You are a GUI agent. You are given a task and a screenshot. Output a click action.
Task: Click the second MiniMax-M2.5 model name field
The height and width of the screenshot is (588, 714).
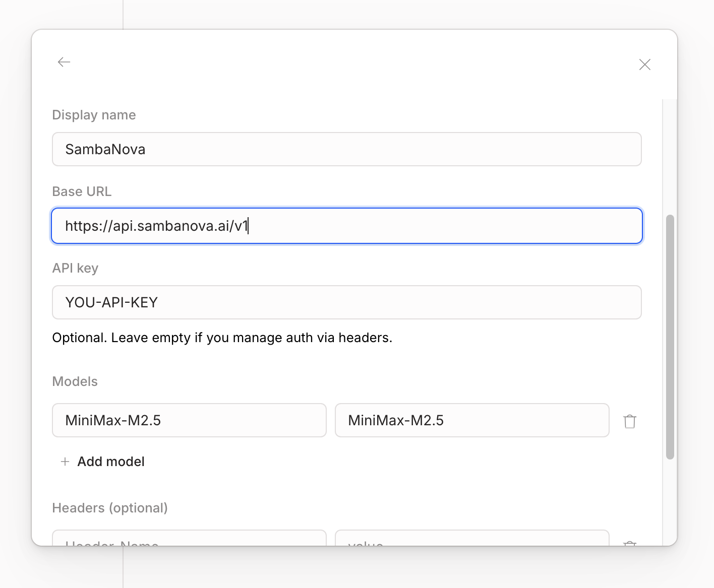[471, 420]
